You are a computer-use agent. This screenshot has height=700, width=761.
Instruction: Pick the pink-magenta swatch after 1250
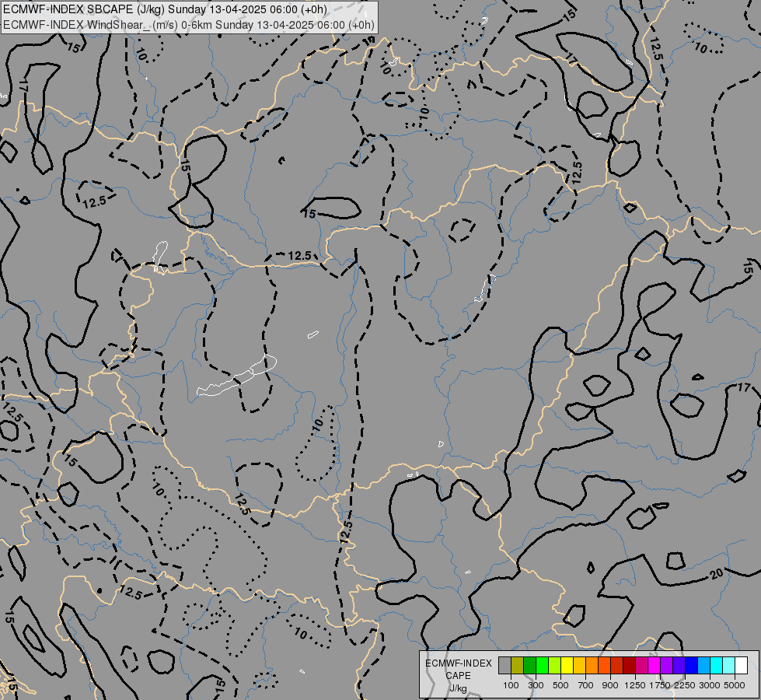[641, 666]
